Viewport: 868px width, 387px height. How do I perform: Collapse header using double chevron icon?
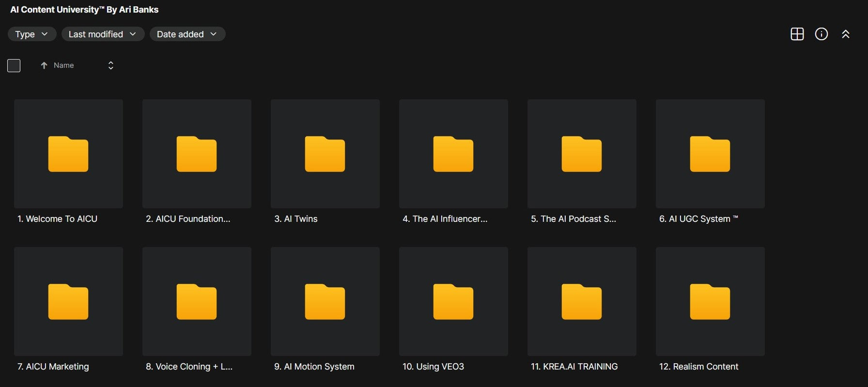[x=846, y=34]
